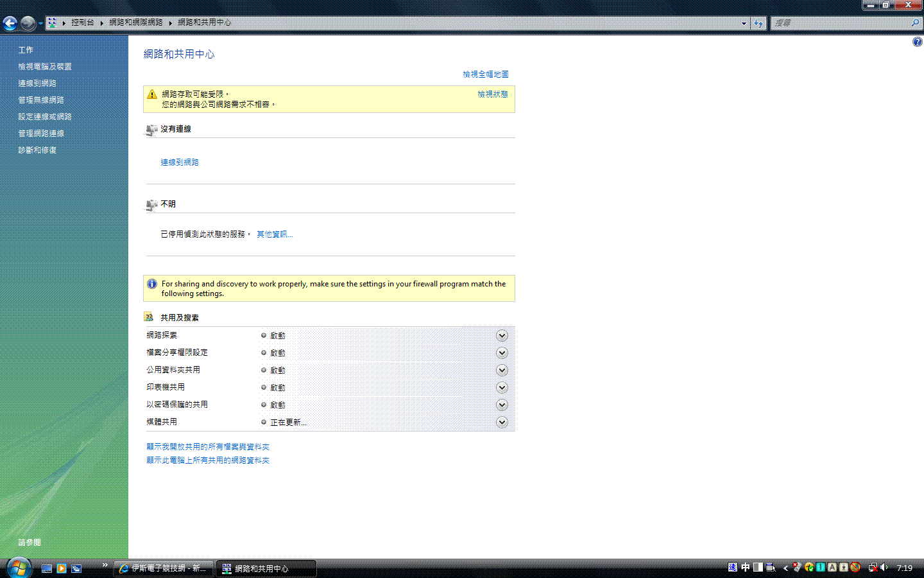Toggle the IME full/half width shape button
Image resolution: width=924 pixels, height=578 pixels.
pyautogui.click(x=758, y=568)
